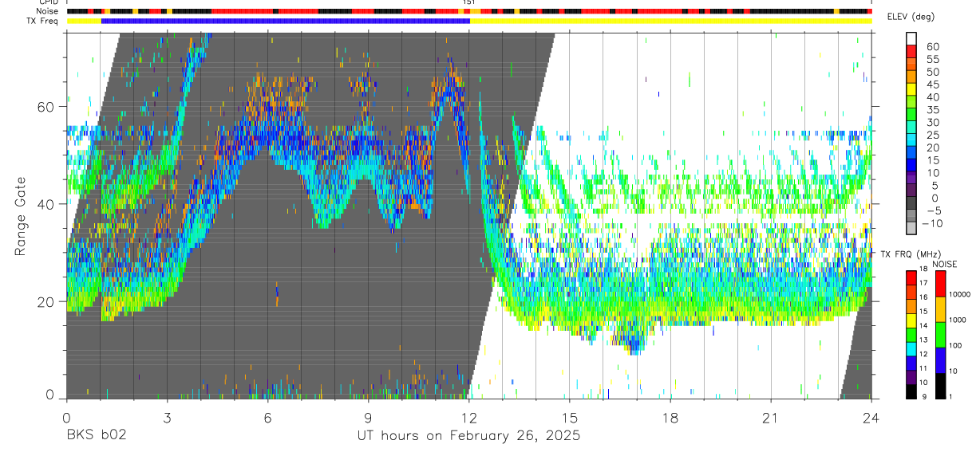Click the red TX FRQ swatch between 17 and 18
This screenshot has width=980, height=452.
pos(911,277)
